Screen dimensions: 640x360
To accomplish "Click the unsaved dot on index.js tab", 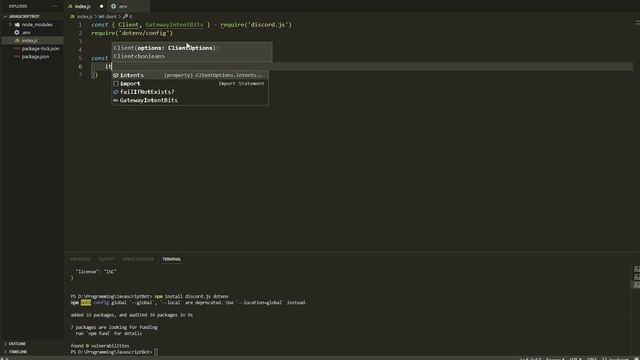I will pos(102,6).
